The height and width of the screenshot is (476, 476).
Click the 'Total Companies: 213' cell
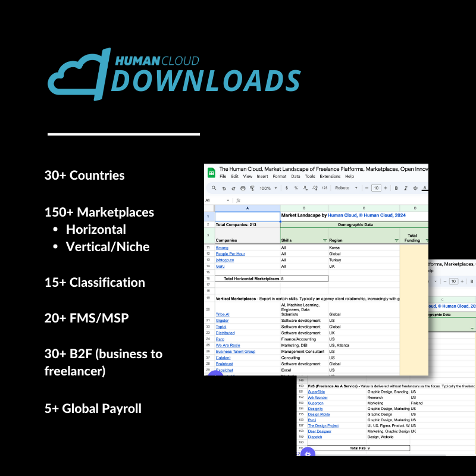pyautogui.click(x=248, y=225)
